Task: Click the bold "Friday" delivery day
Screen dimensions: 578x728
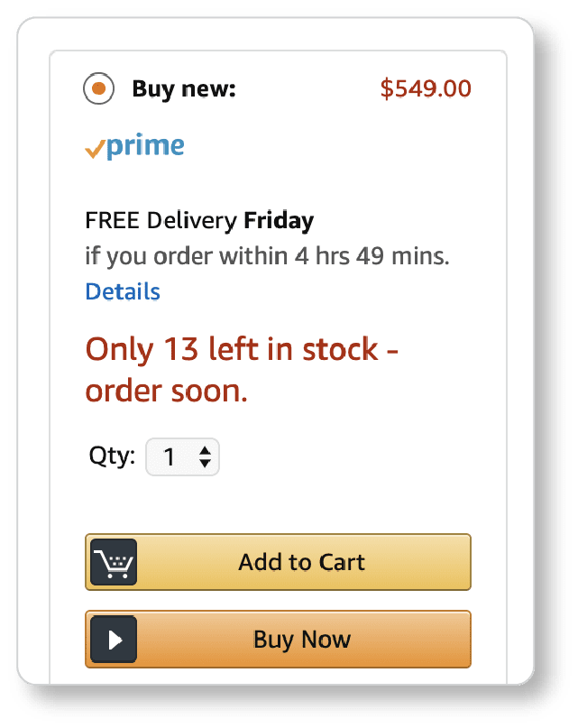Action: click(279, 220)
